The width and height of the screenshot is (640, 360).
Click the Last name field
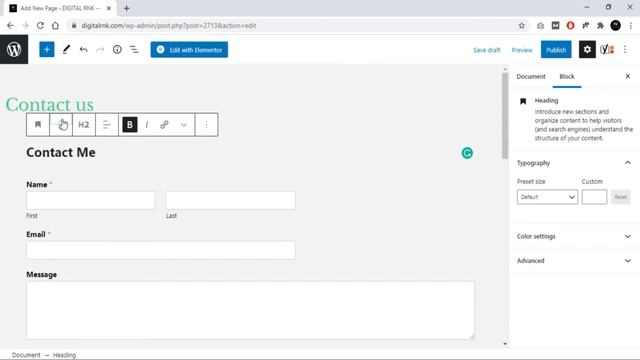[x=231, y=200]
